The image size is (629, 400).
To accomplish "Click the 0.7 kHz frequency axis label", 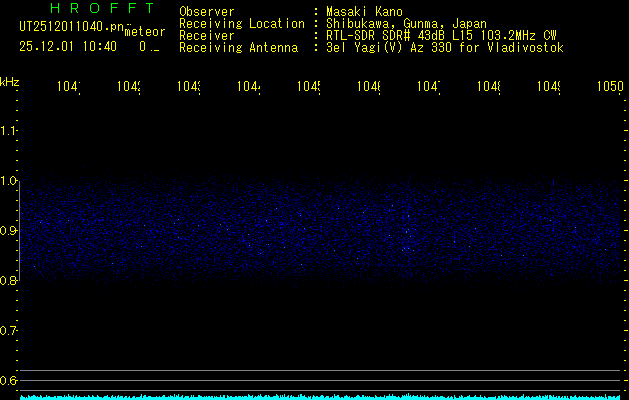I will (x=9, y=331).
